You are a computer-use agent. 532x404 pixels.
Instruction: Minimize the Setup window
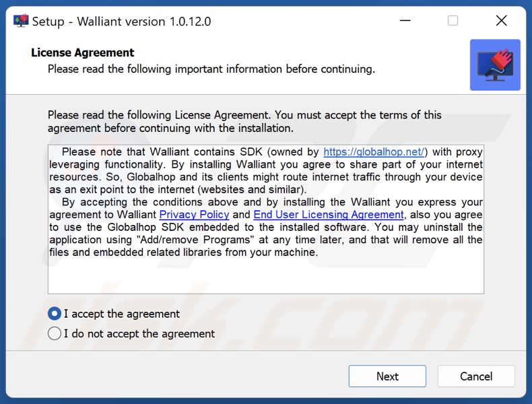(x=405, y=21)
